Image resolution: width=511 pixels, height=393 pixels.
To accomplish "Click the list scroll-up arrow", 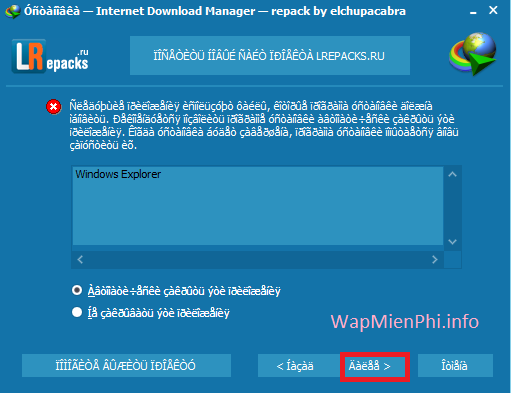I will point(452,174).
